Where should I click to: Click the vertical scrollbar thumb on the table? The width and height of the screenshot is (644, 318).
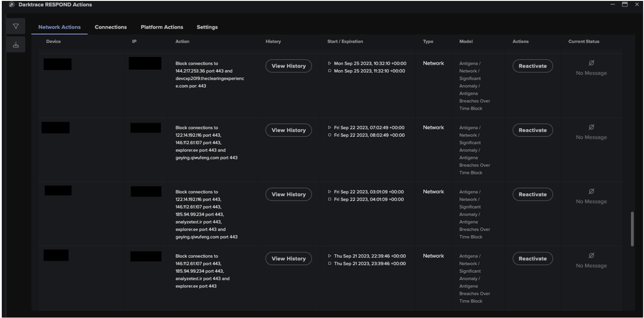click(632, 229)
